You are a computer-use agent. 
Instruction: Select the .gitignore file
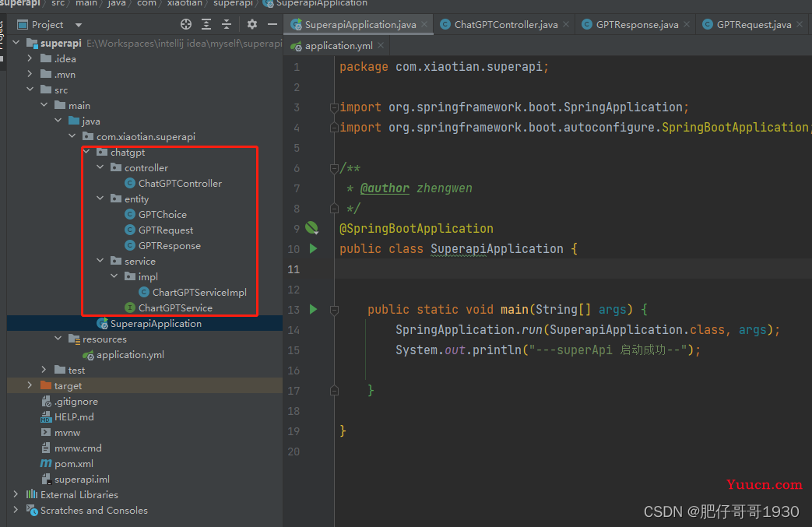coord(76,401)
